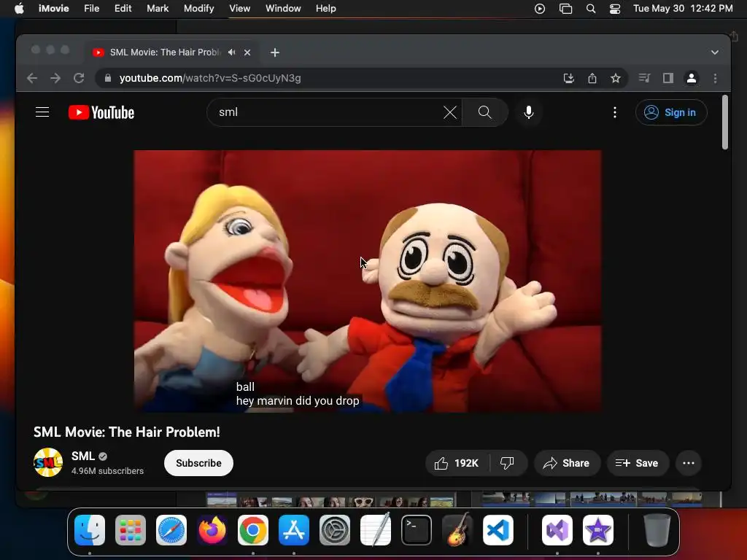Image resolution: width=747 pixels, height=560 pixels.
Task: Open media controls in Chrome toolbar
Action: (644, 78)
